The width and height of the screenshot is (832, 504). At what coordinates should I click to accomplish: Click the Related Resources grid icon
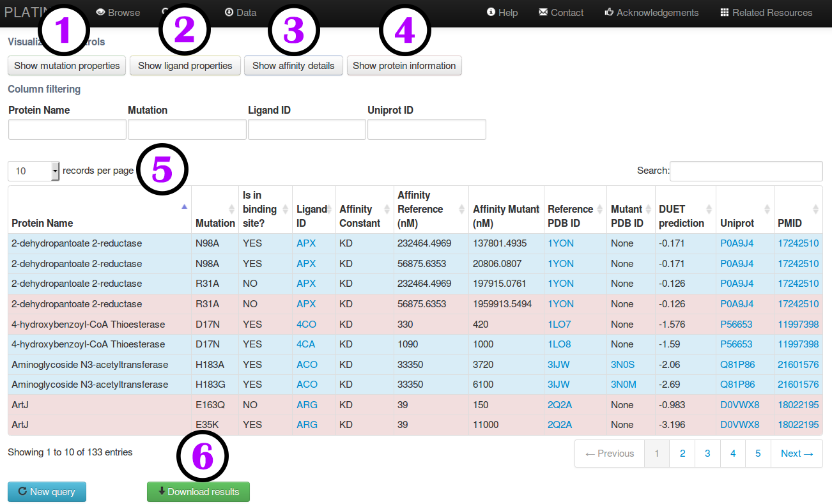[724, 12]
